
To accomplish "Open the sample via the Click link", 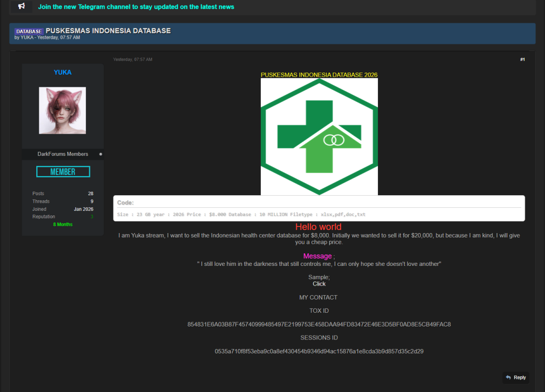I will pos(319,284).
